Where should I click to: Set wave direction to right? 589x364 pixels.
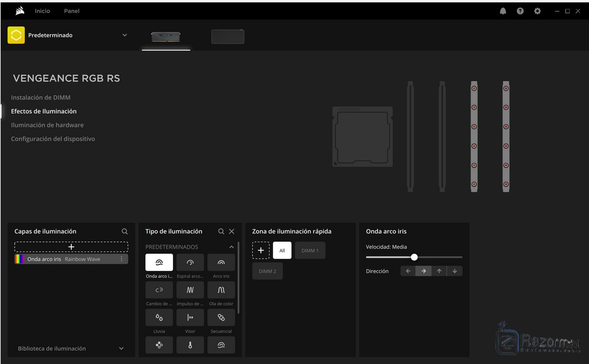423,271
